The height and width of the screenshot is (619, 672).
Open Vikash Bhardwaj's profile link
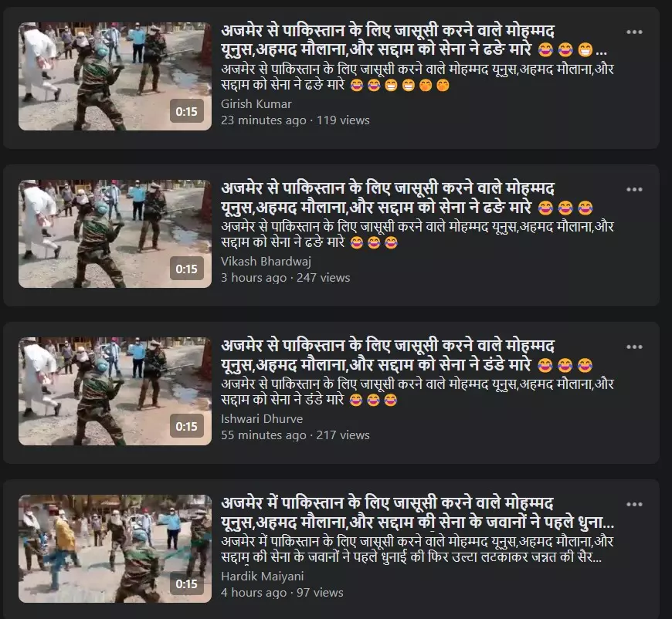coord(266,262)
